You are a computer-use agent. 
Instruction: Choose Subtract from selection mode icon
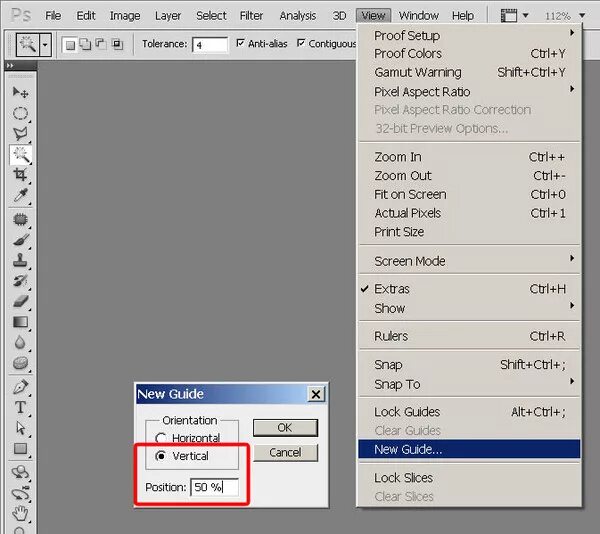point(101,44)
